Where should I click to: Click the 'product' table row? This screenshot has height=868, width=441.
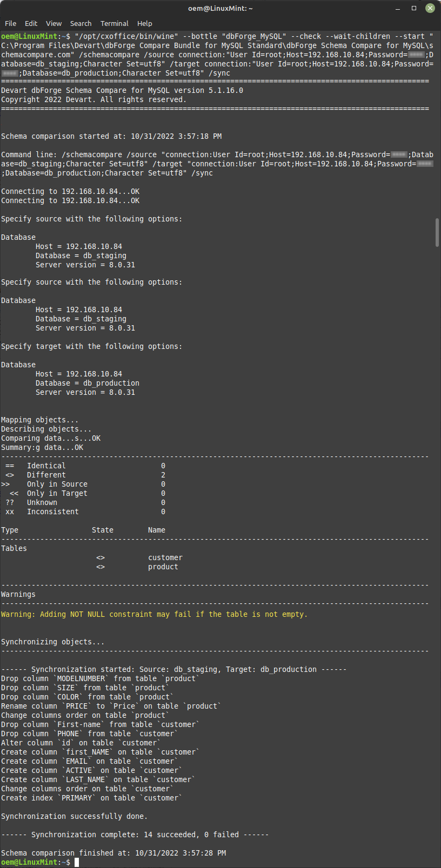point(137,567)
